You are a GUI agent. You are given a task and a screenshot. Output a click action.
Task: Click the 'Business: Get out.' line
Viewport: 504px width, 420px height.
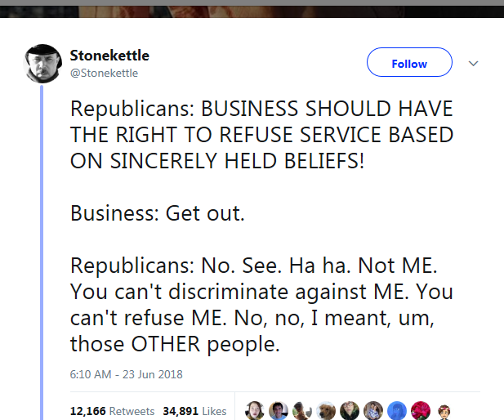click(157, 213)
